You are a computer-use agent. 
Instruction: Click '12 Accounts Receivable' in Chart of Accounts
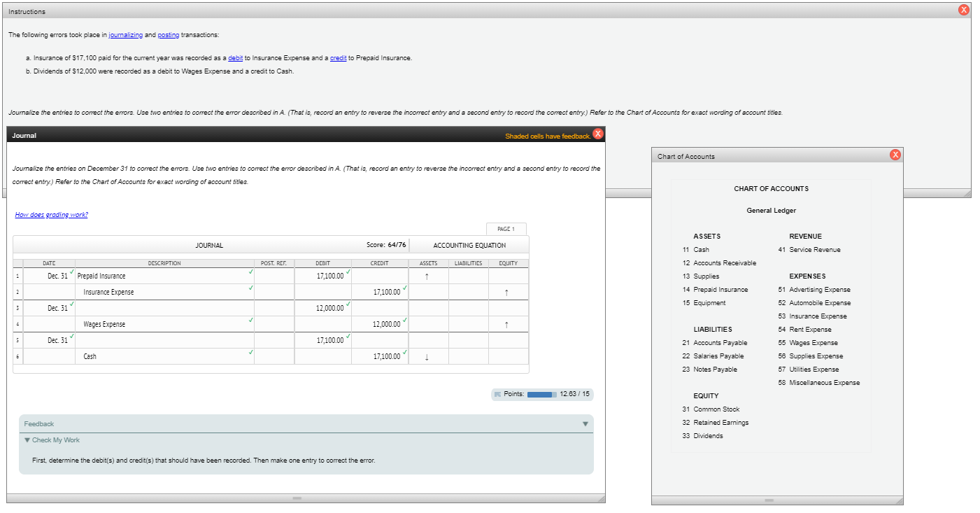pyautogui.click(x=719, y=263)
